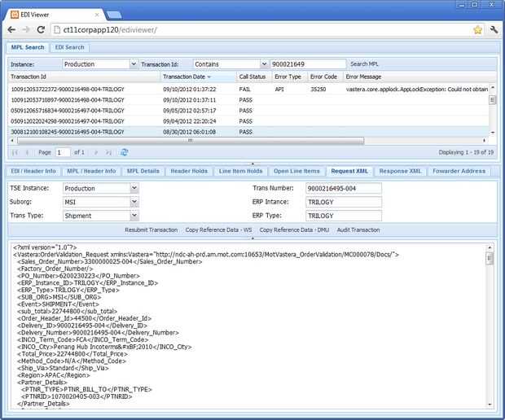The height and width of the screenshot is (420, 505).
Task: Switch to the MPL Search tab
Action: tap(28, 47)
